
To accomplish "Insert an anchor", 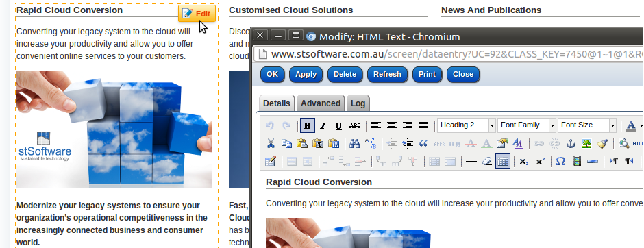I will (x=571, y=143).
